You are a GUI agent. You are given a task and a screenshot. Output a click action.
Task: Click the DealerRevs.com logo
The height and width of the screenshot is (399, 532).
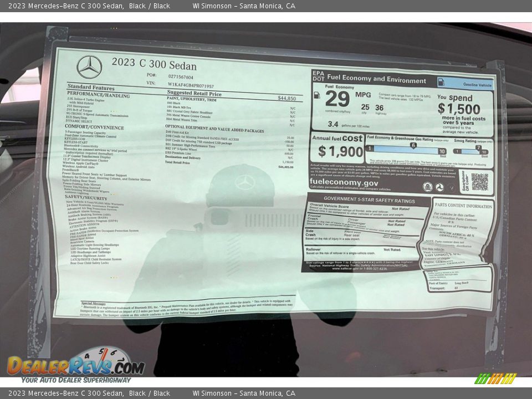tap(76, 365)
